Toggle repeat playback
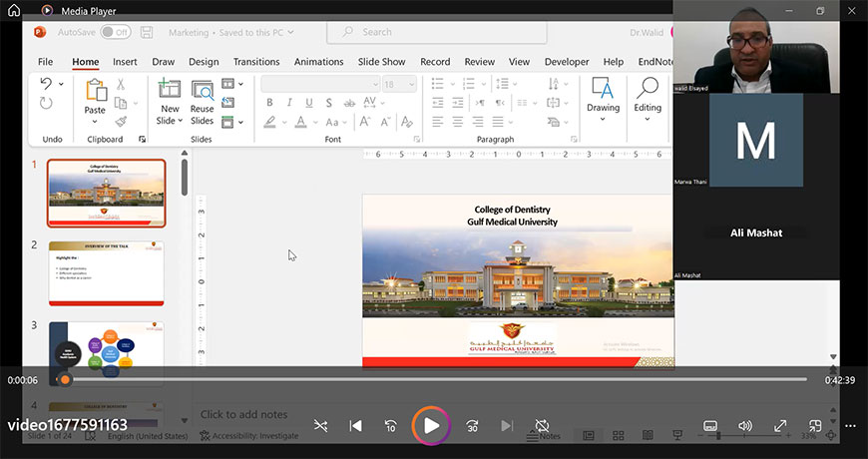This screenshot has width=868, height=459. coord(542,426)
